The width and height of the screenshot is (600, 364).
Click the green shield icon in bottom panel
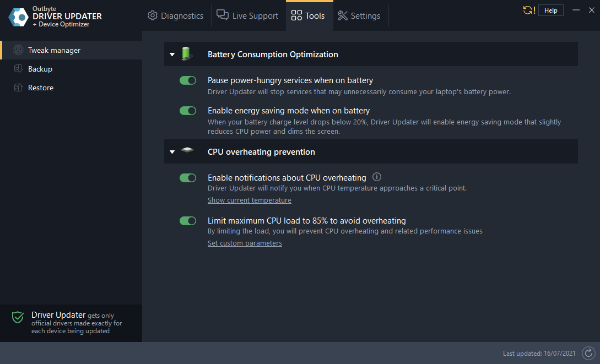tap(17, 317)
